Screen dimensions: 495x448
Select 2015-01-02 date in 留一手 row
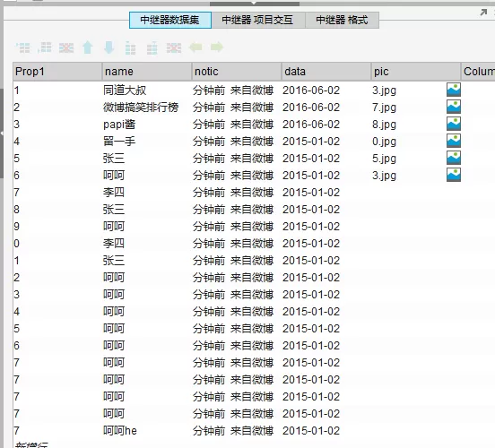326,142
